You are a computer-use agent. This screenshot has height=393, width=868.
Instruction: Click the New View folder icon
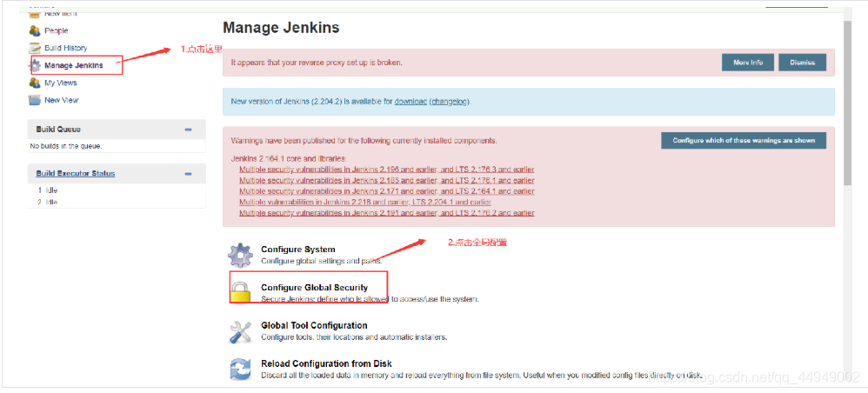tap(35, 100)
